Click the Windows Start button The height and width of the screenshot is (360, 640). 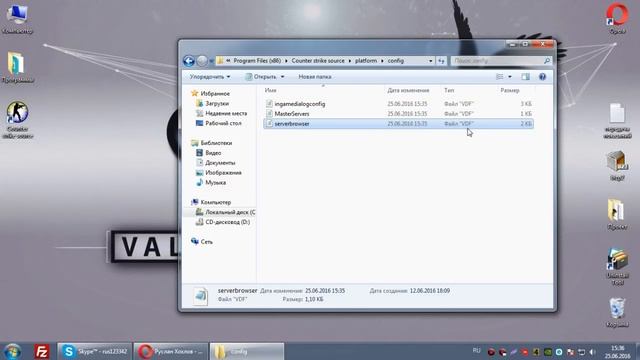(x=13, y=351)
